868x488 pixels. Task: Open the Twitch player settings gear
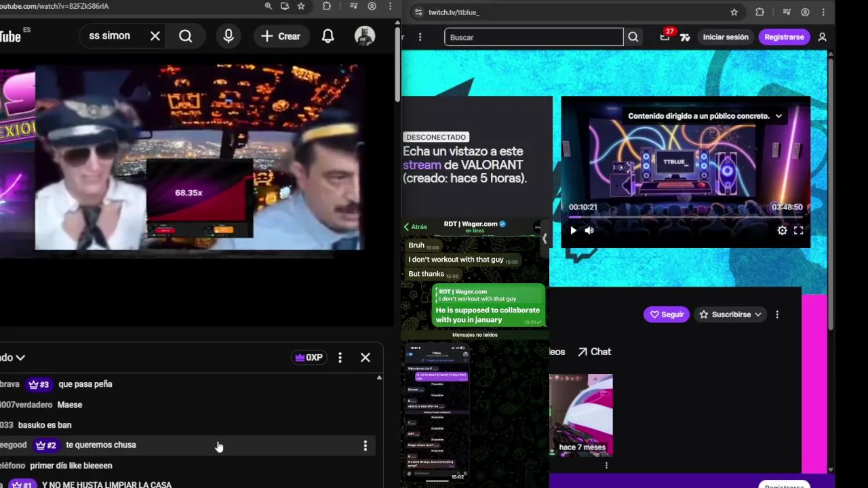(782, 230)
